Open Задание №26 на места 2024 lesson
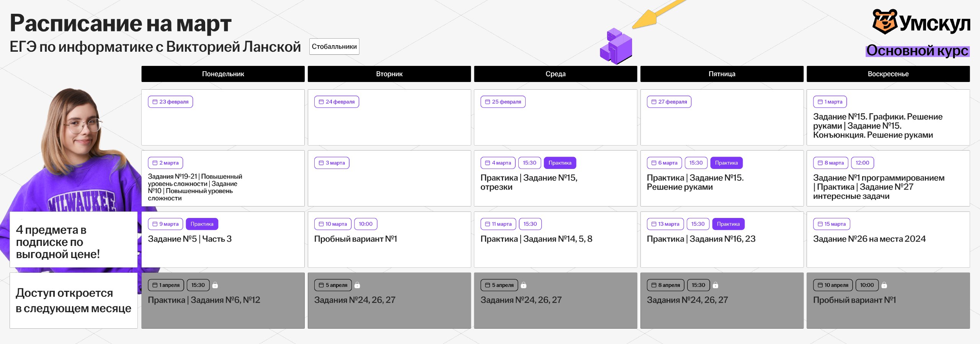This screenshot has height=344, width=980. pos(888,239)
